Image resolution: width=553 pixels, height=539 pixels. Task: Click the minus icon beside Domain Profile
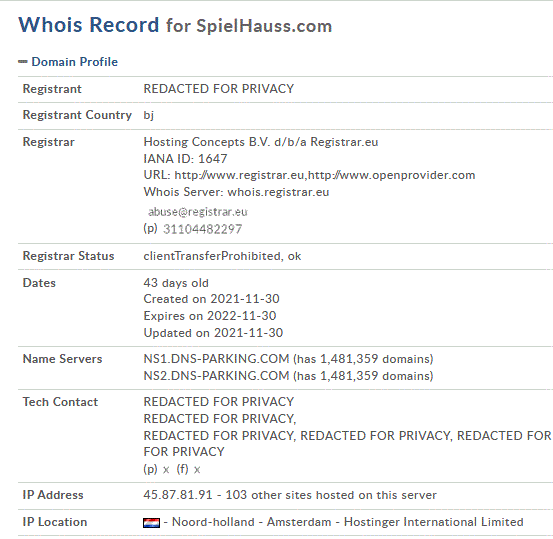[23, 62]
